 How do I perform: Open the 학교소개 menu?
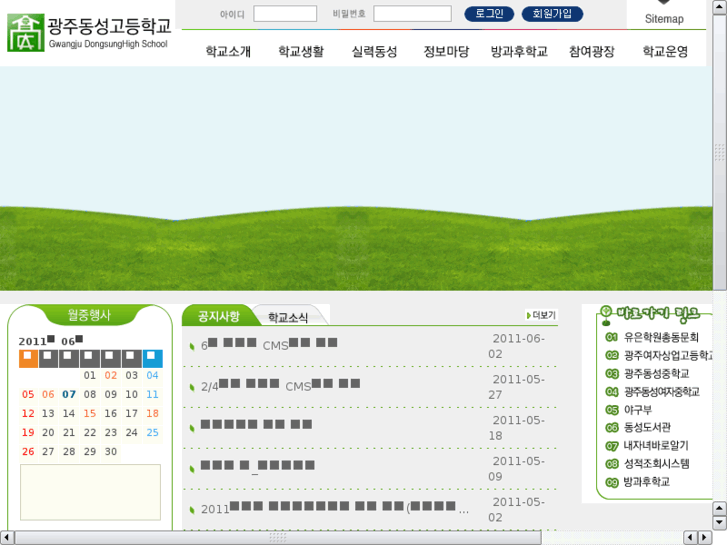click(x=228, y=51)
